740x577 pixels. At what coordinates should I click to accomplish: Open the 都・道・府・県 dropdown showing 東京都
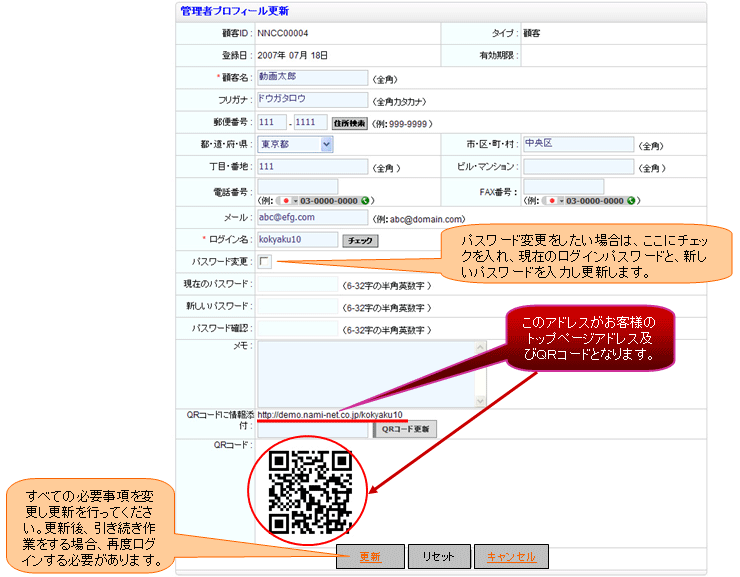point(295,144)
